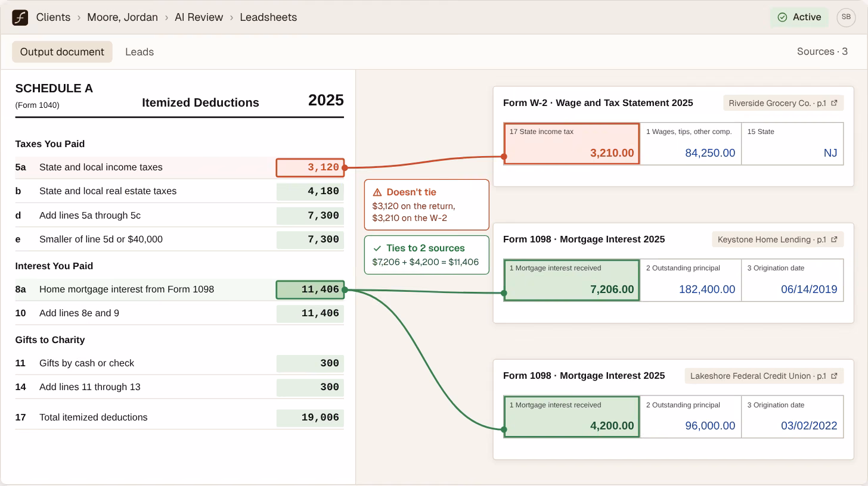The image size is (868, 486).
Task: Select the Leadsheets breadcrumb item
Action: click(268, 17)
